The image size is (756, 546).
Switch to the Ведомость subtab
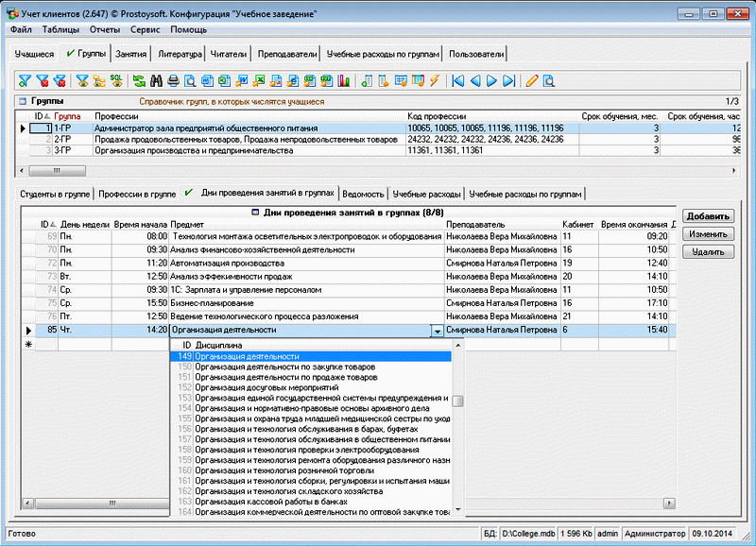click(x=364, y=194)
